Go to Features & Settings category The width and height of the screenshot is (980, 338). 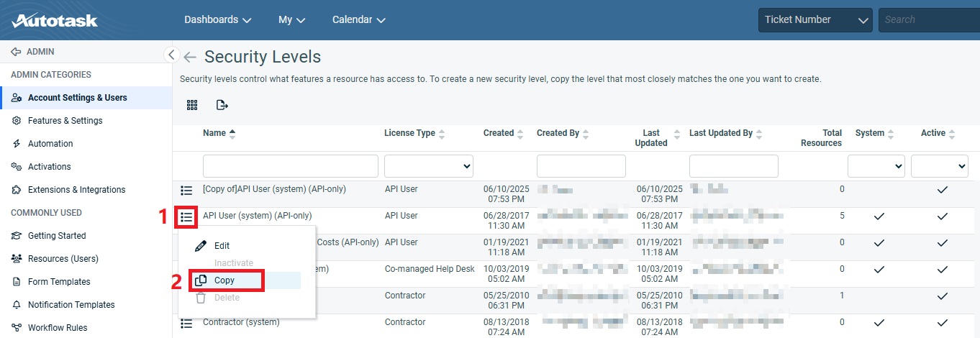(65, 121)
